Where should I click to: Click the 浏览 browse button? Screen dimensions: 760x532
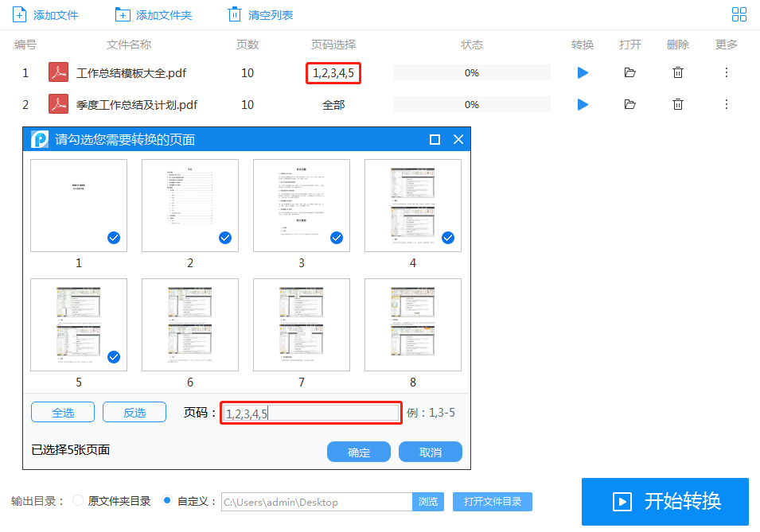coord(428,502)
